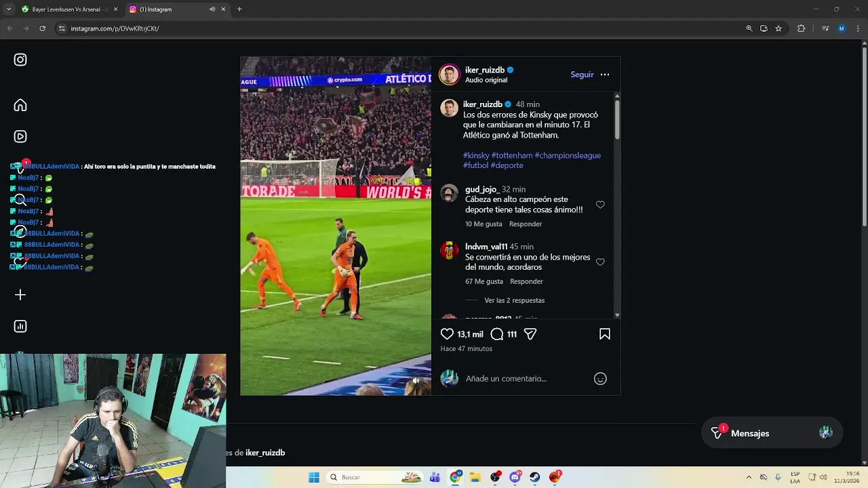The image size is (868, 488).
Task: Open gud_jojo_'s profile from the comment
Action: coord(482,189)
